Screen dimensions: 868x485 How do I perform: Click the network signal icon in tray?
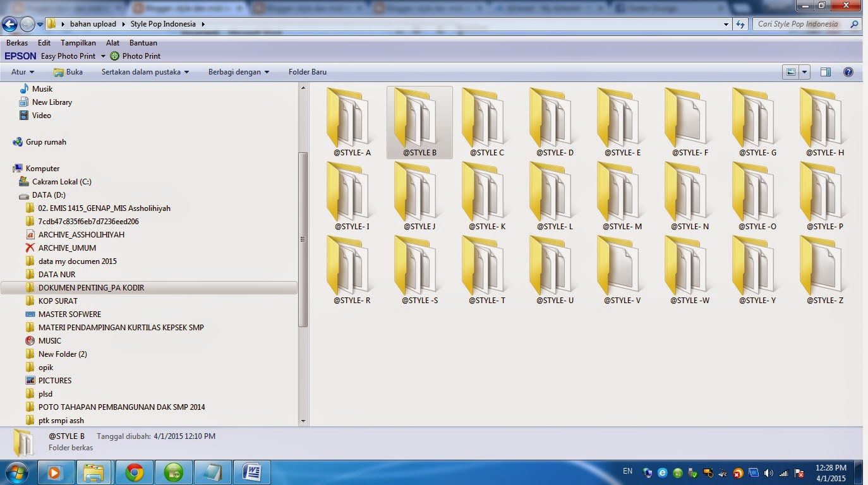[783, 472]
